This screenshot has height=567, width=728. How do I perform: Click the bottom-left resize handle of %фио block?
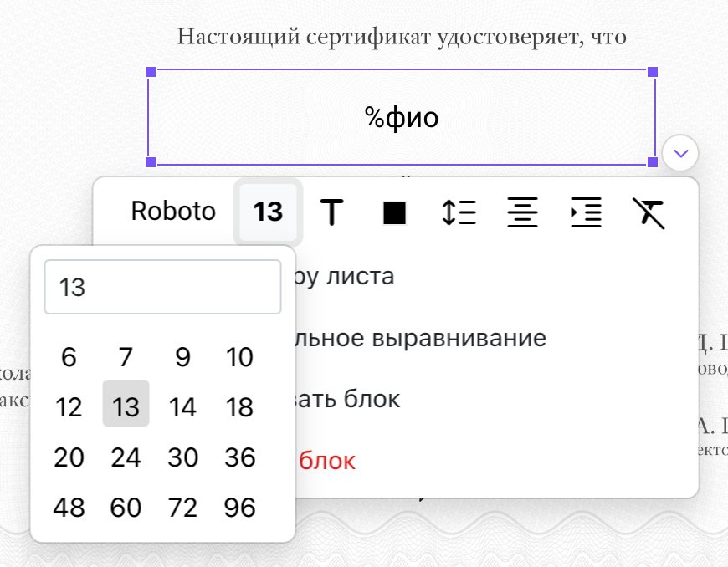(x=151, y=162)
